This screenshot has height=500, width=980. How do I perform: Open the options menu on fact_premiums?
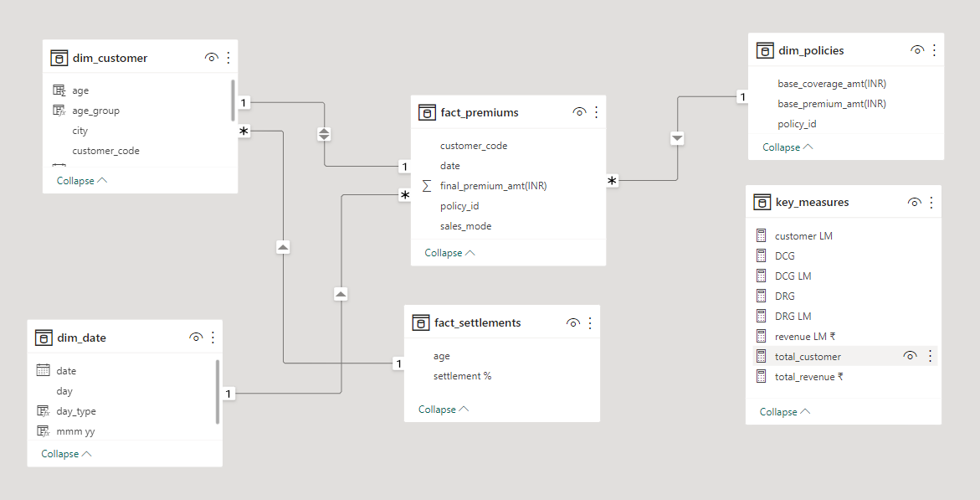click(x=596, y=111)
